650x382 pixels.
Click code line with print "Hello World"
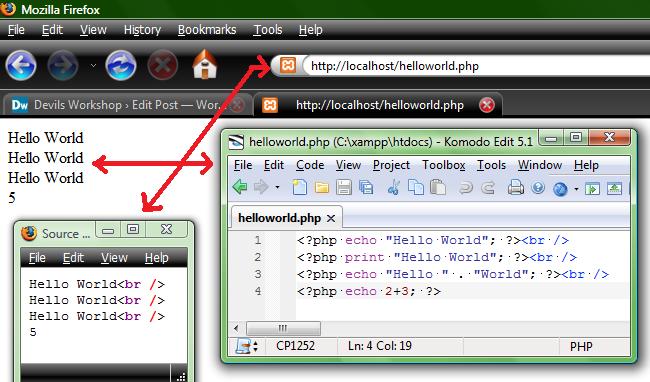[x=437, y=257]
